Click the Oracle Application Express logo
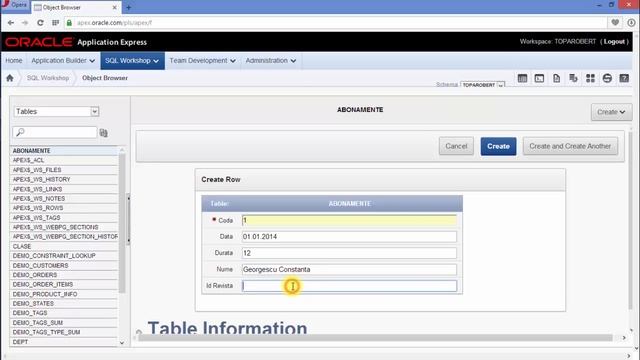 click(x=76, y=42)
